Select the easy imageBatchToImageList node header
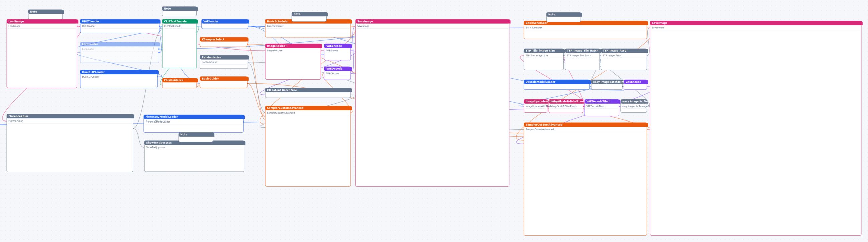This screenshot has width=868, height=242. tap(607, 82)
